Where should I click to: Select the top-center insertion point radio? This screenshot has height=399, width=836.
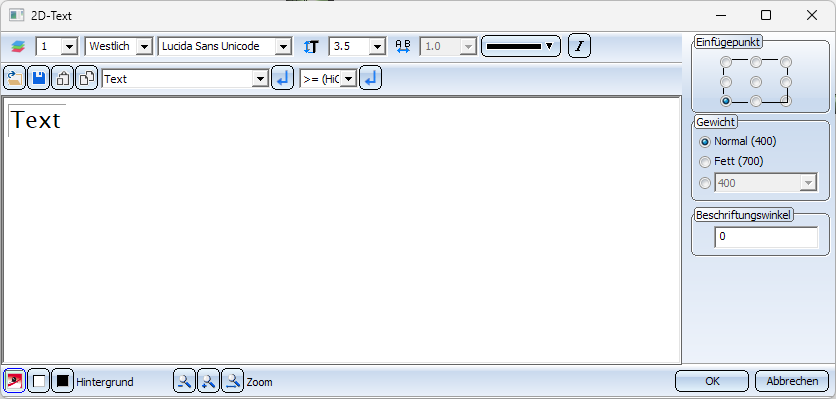[755, 63]
